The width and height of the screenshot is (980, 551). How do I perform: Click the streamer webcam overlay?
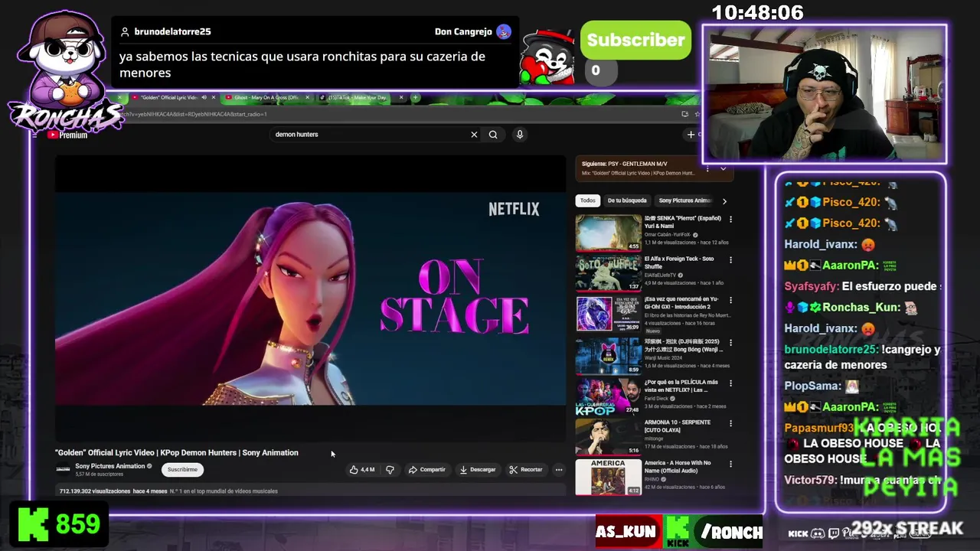[x=825, y=94]
